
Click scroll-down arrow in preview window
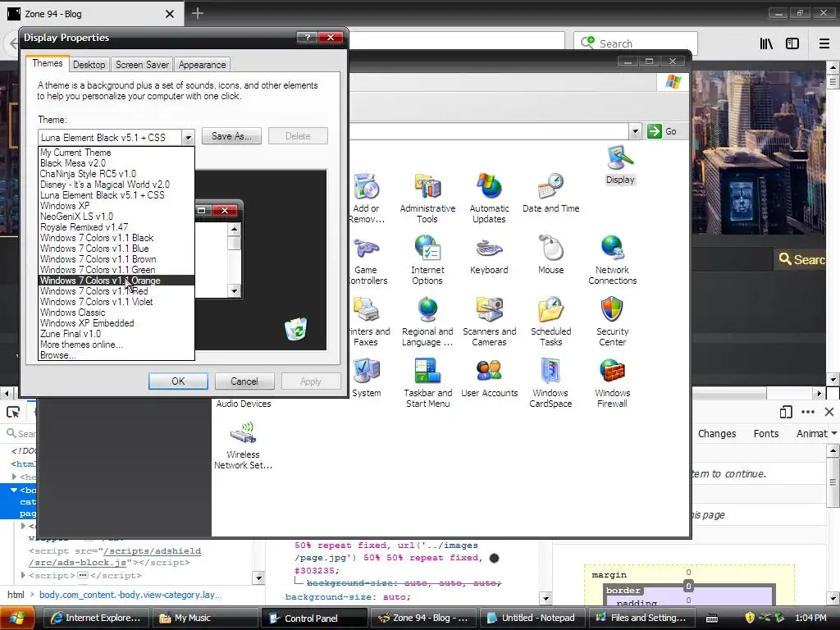pyautogui.click(x=234, y=291)
